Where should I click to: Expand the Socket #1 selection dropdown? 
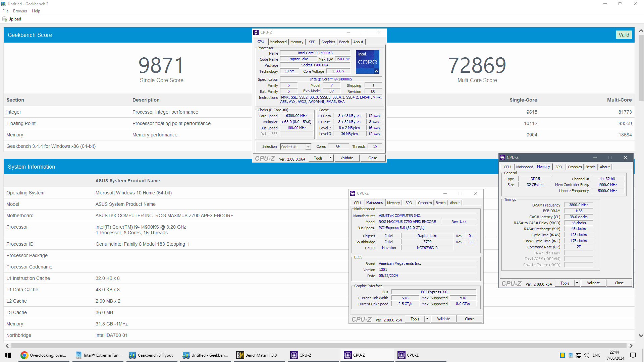[x=308, y=147]
